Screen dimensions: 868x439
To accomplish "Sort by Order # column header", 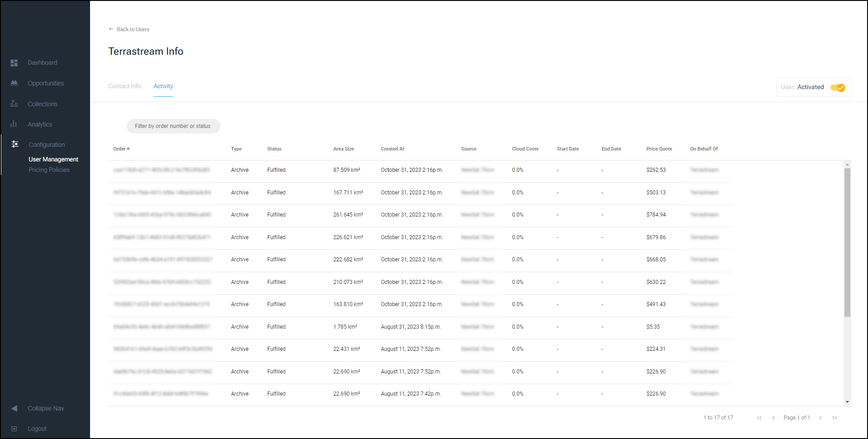I will click(x=121, y=149).
